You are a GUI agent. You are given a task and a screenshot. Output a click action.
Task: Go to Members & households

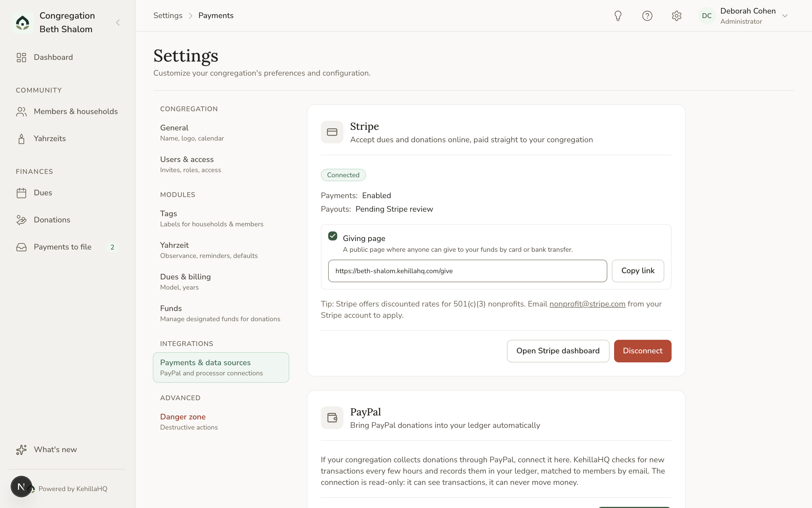coord(67,111)
